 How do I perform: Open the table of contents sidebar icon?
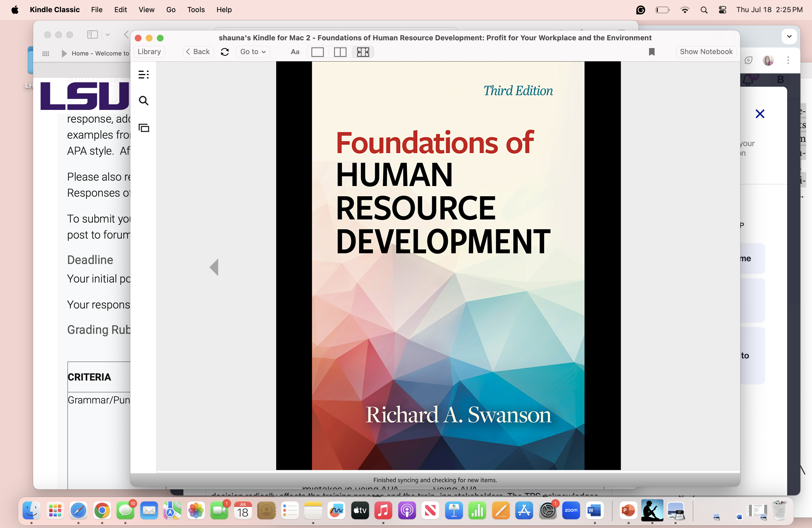[x=144, y=74]
